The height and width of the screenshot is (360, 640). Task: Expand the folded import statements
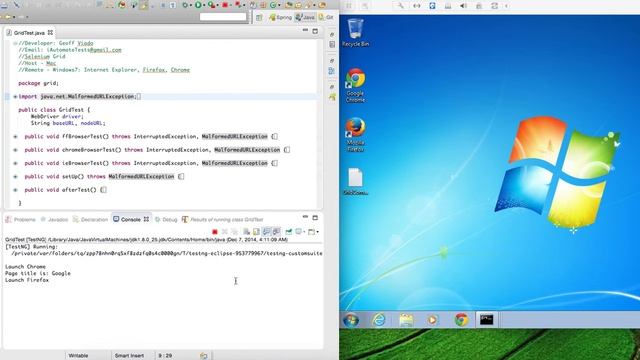(x=15, y=97)
